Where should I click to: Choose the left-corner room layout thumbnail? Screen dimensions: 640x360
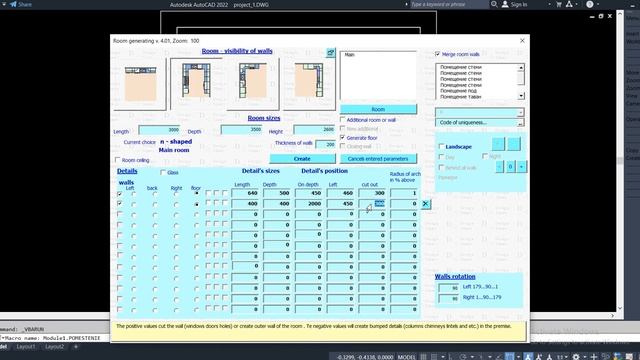point(253,84)
